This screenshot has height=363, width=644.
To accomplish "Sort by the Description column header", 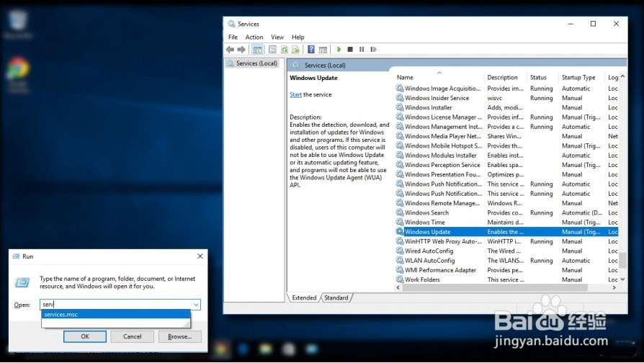I will coord(505,77).
